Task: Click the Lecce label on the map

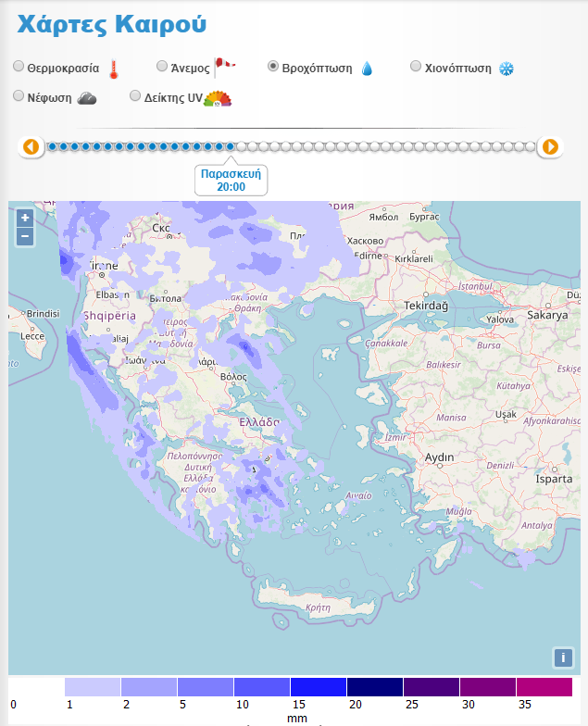Action: (x=32, y=336)
